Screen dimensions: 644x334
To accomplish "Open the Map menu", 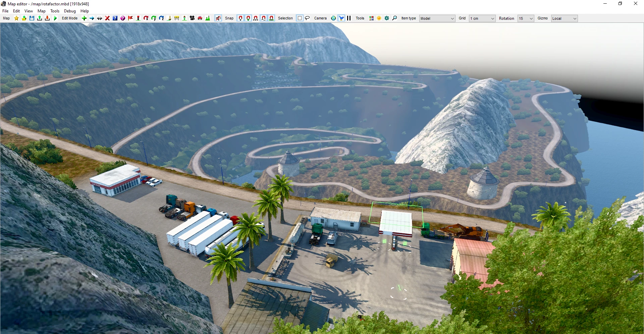I will [41, 11].
